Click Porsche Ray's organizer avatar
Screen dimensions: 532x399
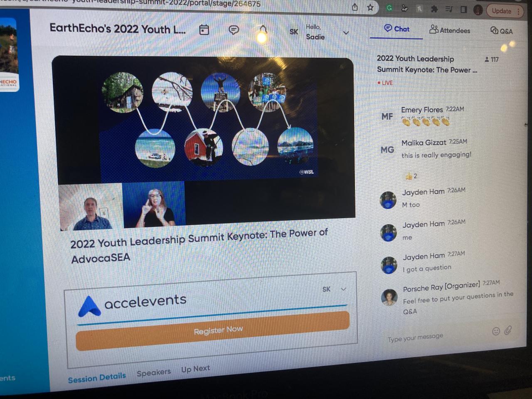coord(389,297)
